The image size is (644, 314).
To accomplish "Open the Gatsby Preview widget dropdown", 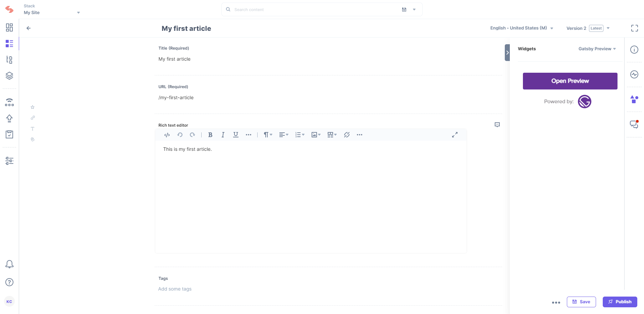I will point(597,49).
